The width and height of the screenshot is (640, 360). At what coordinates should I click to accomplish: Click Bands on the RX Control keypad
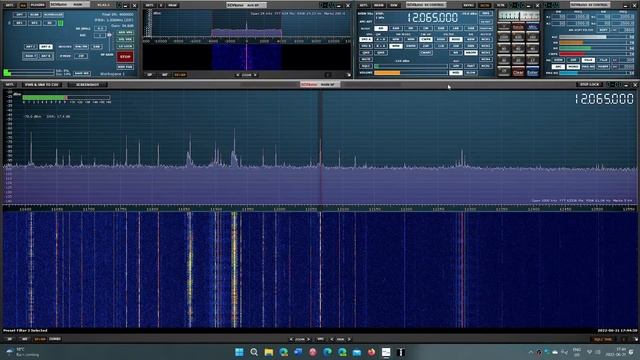pos(518,27)
